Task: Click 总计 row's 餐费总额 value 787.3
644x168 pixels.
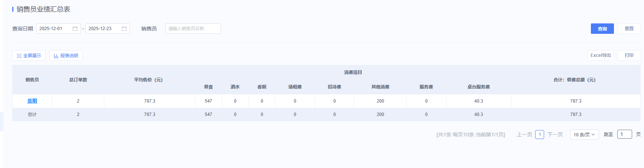Action: click(x=576, y=114)
